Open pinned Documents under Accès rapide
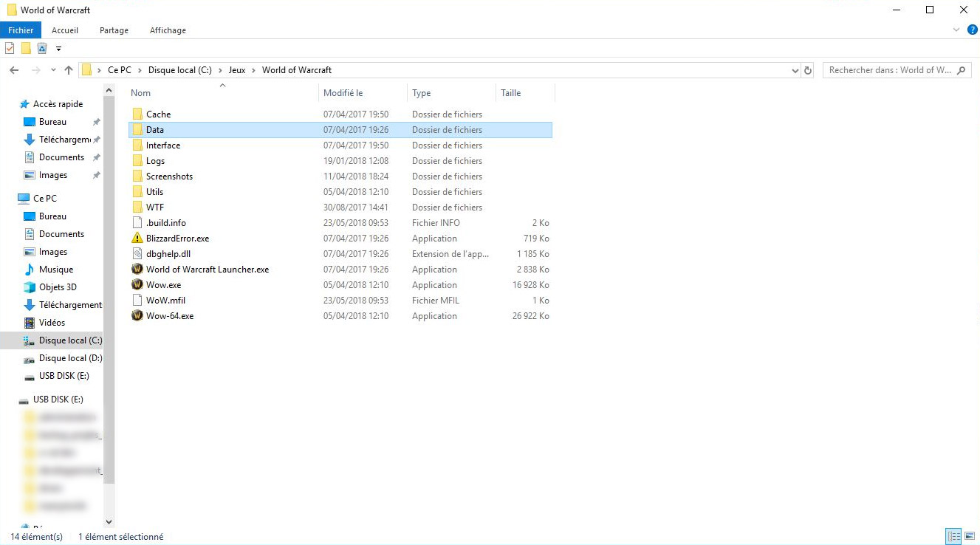This screenshot has height=545, width=980. pyautogui.click(x=61, y=157)
